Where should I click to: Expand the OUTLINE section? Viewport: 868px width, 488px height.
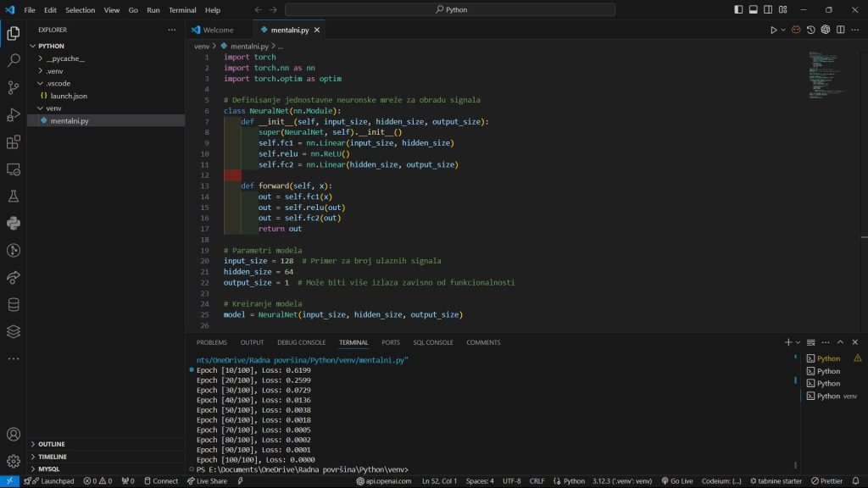coord(51,444)
